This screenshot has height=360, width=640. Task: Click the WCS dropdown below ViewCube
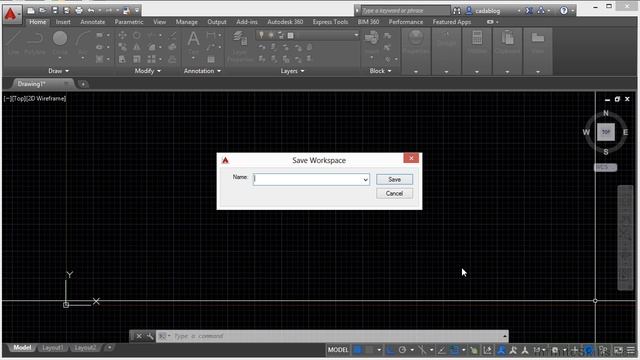605,167
